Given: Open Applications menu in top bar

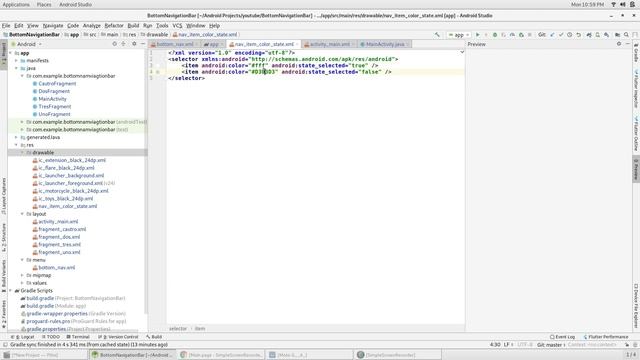Looking at the screenshot, I should 16,4.
